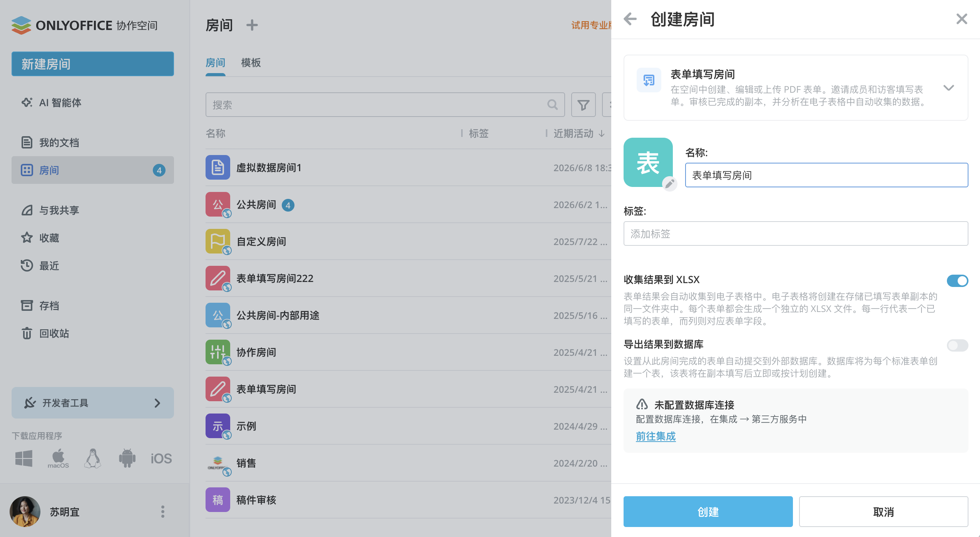Click the 名称 column header

coord(216,133)
